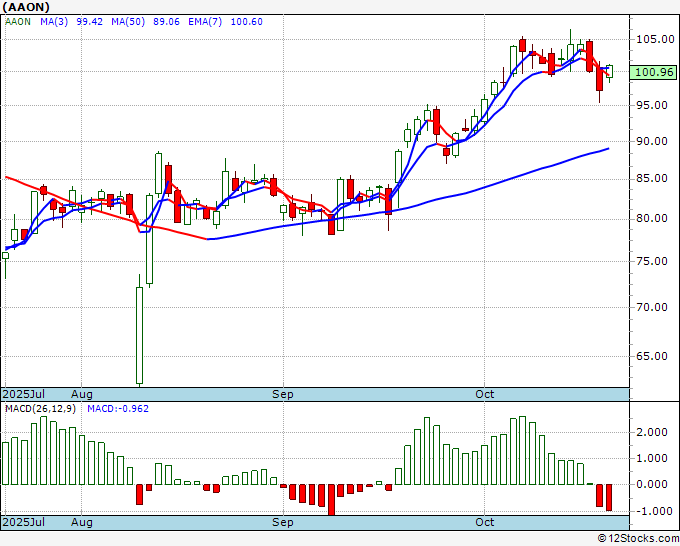680x546 pixels.
Task: Click Aug on the MACD panel axis
Action: point(82,522)
